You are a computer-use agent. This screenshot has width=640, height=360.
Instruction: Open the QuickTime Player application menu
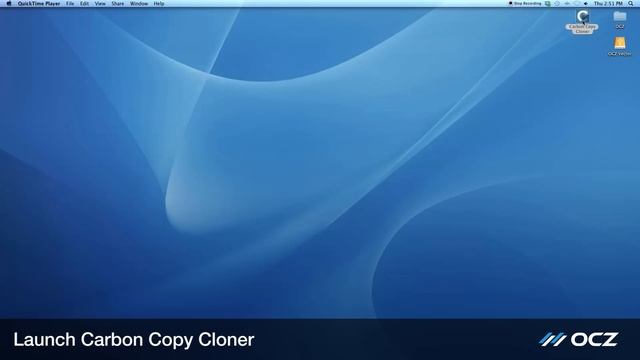[39, 3]
